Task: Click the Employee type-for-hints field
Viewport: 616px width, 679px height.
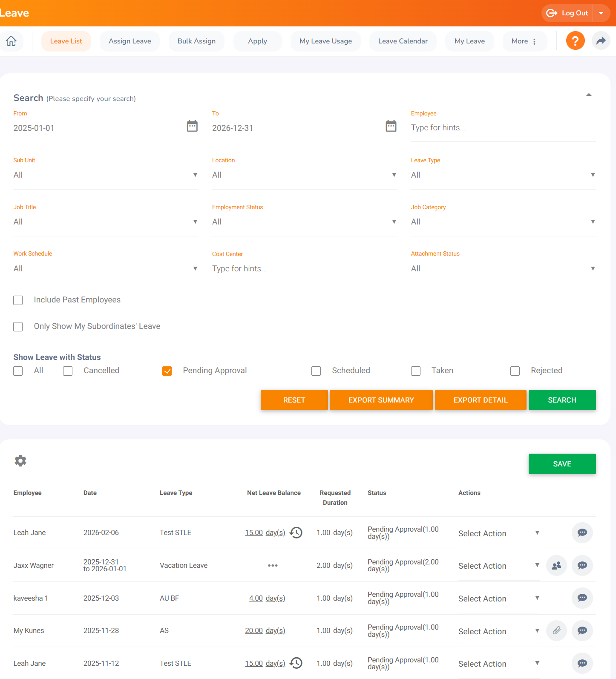Action: (x=503, y=128)
